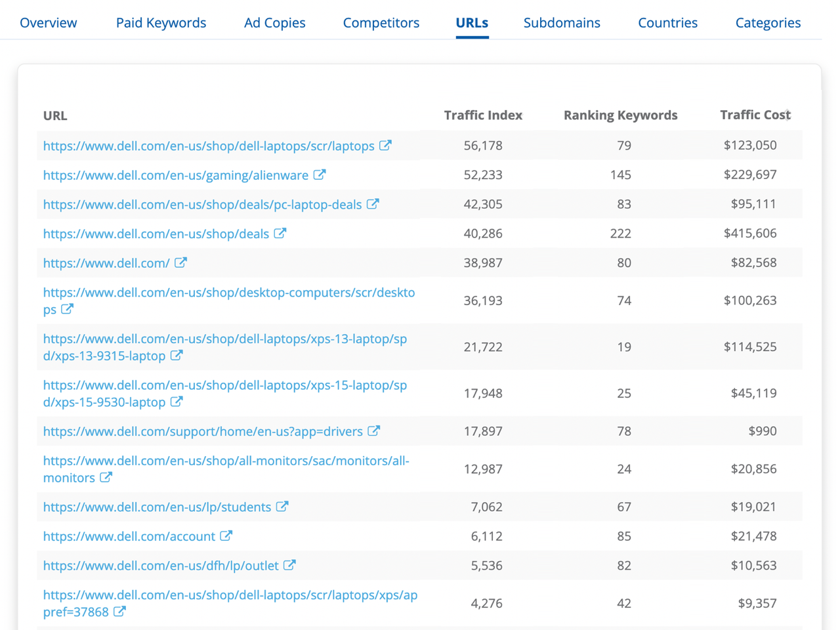Switch to the Overview tab
Viewport: 840px width, 630px height.
coord(49,23)
